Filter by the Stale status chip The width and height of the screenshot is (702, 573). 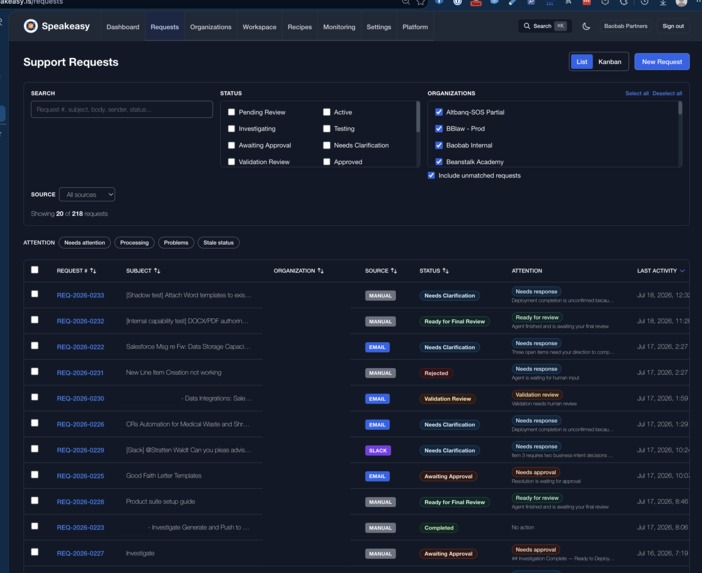point(218,243)
